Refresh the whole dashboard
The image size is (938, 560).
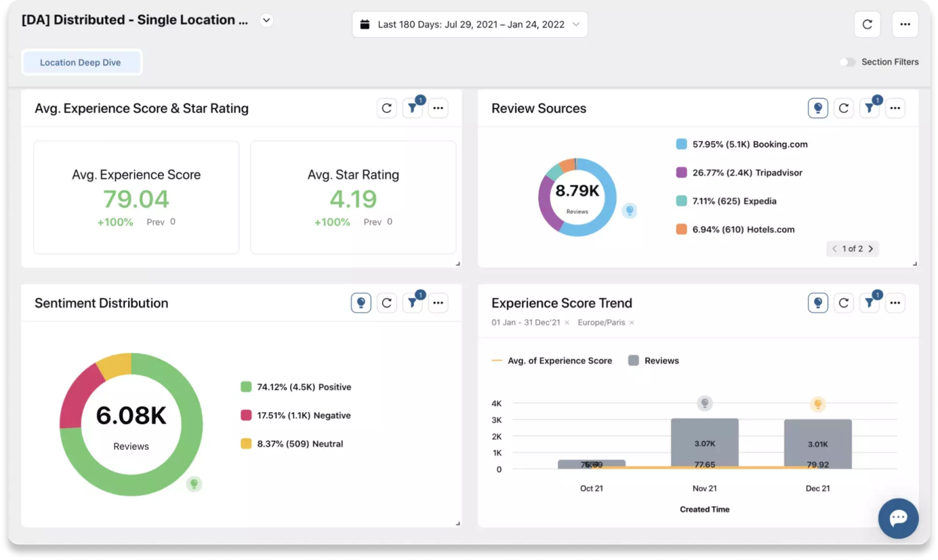point(867,24)
